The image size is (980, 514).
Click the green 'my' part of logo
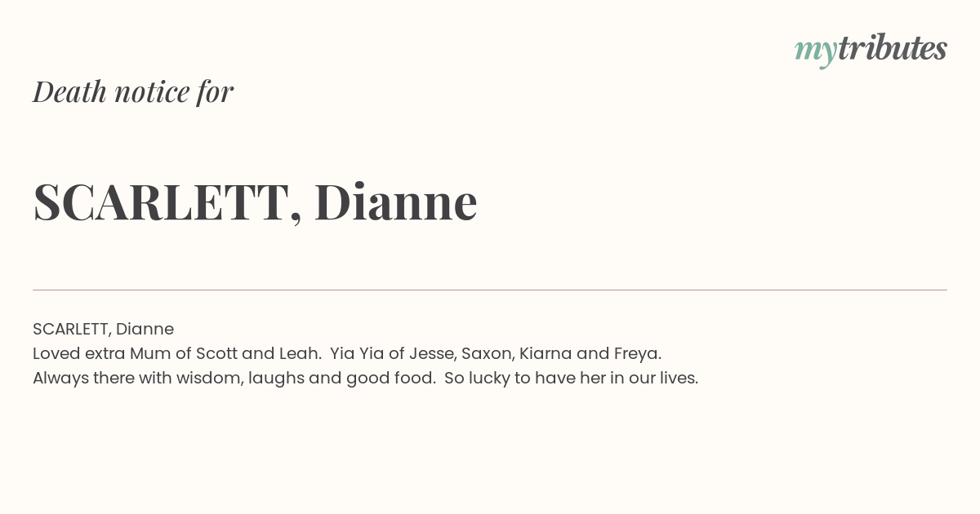(x=816, y=52)
